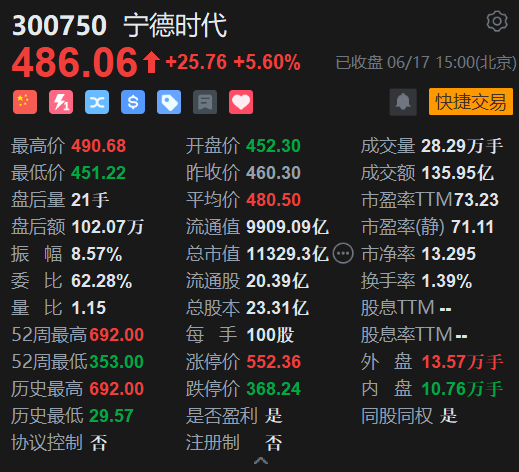The width and height of the screenshot is (519, 472).
Task: Click the 52周最低 value 353.00
Action: (117, 362)
